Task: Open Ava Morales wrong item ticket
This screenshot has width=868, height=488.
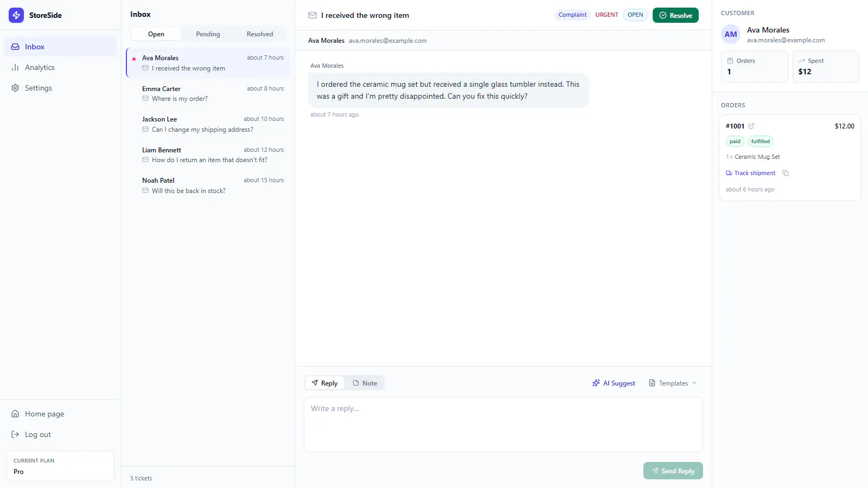Action: pos(208,63)
